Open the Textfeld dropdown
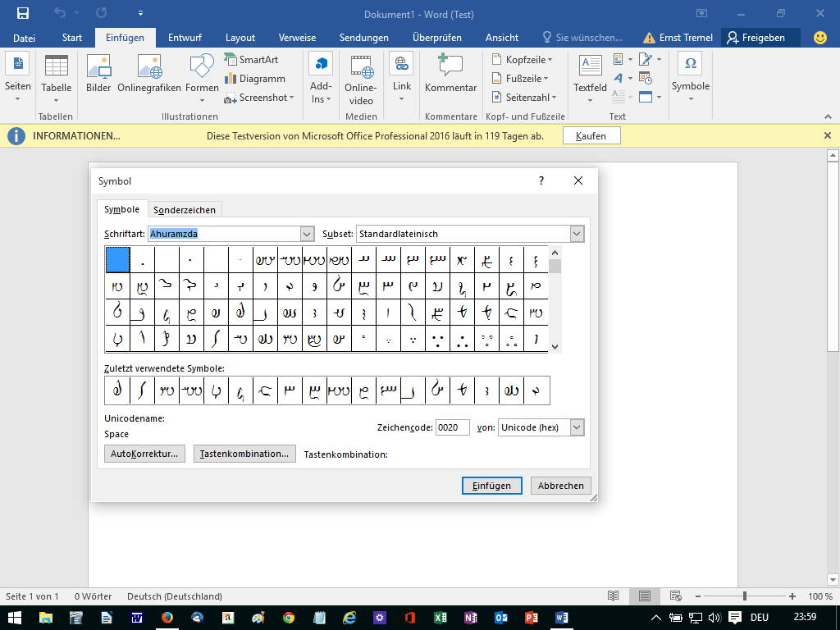 point(590,100)
